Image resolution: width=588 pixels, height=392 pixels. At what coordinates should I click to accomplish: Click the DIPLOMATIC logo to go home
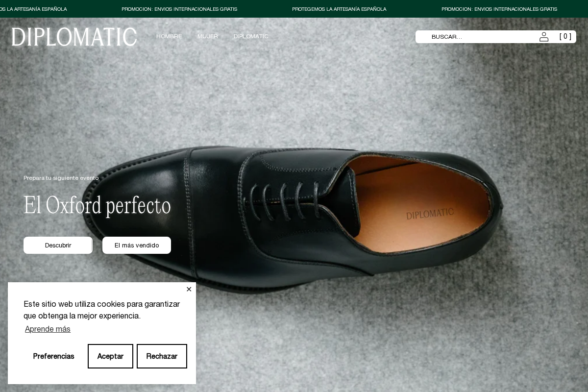pos(74,36)
